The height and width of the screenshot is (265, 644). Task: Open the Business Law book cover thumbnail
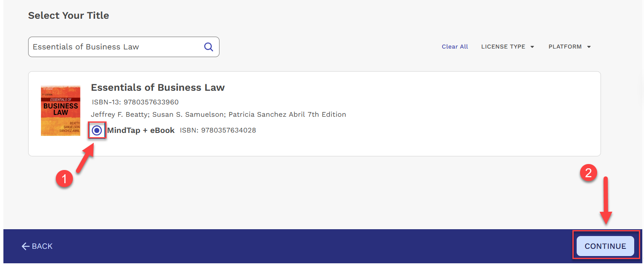coord(61,111)
